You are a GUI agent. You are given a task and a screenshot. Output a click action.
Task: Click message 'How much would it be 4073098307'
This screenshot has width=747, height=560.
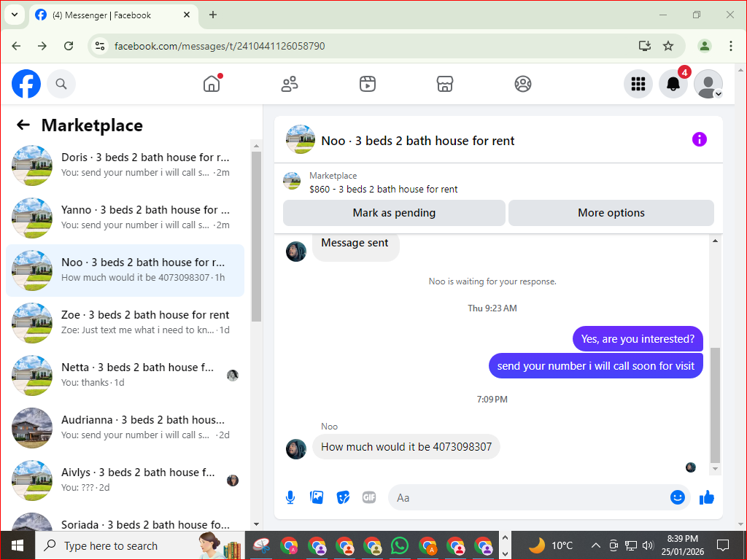(x=406, y=447)
